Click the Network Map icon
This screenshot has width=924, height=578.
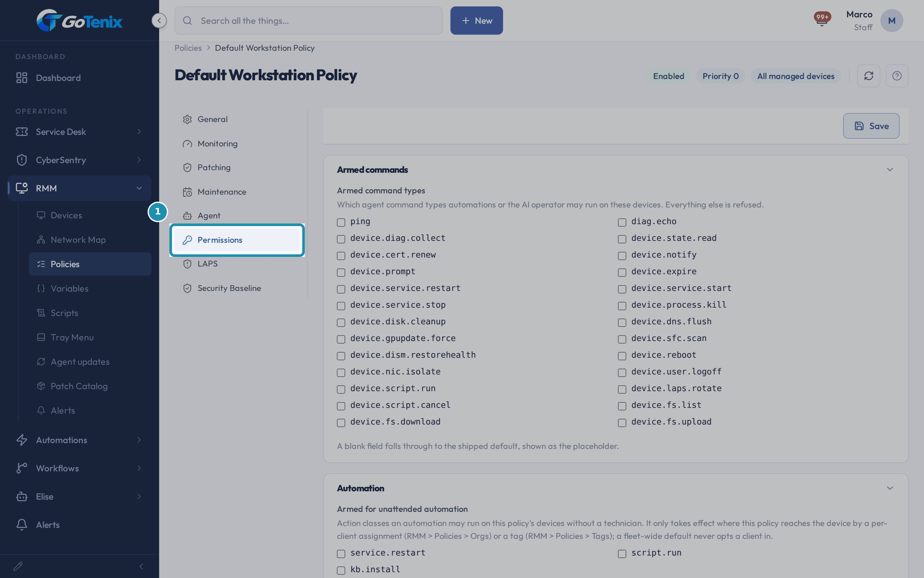[x=41, y=240]
